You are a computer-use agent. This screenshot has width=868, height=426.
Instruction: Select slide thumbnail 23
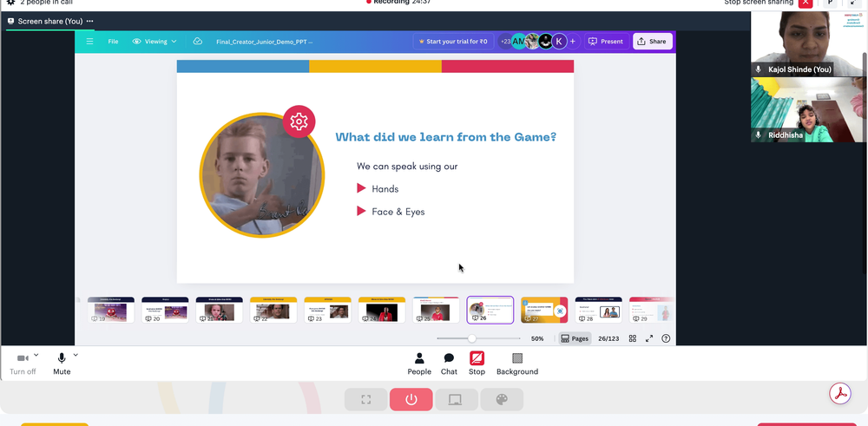[x=328, y=310]
